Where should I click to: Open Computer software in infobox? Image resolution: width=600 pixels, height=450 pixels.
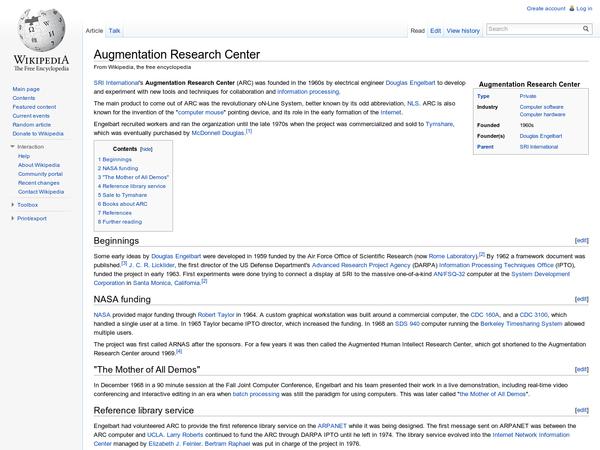pyautogui.click(x=541, y=107)
